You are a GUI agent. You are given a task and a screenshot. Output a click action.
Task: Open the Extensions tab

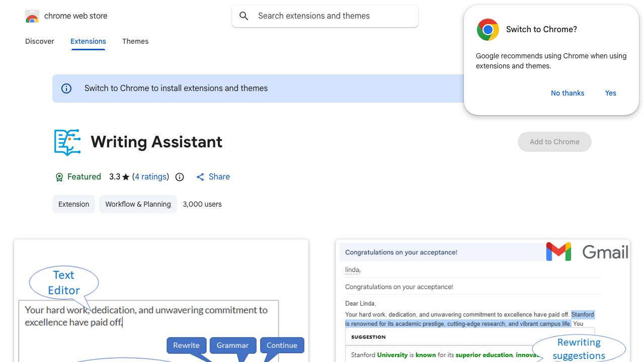coord(88,41)
